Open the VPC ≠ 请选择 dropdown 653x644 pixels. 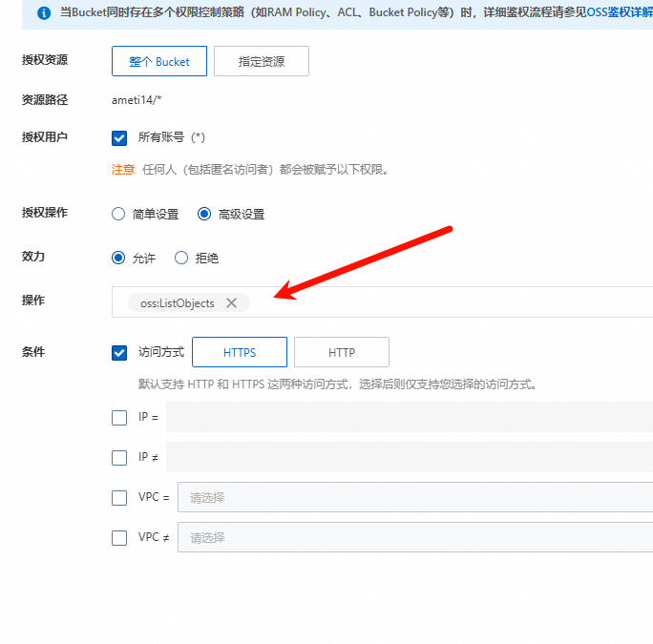(415, 537)
